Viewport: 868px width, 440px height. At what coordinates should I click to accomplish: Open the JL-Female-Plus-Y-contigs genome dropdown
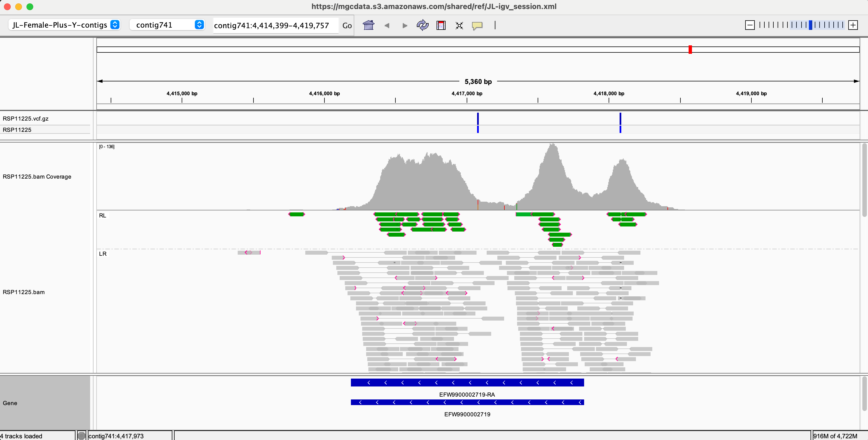coord(64,25)
